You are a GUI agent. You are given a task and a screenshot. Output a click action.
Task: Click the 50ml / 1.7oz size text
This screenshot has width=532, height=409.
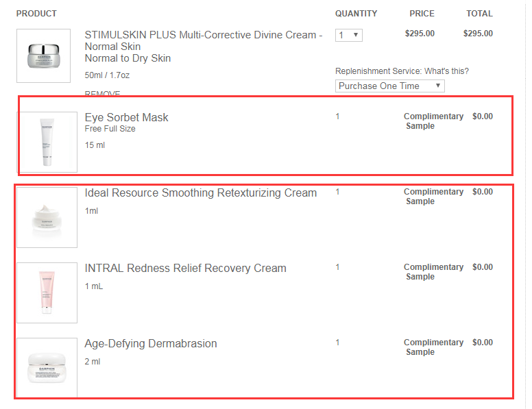click(x=107, y=75)
